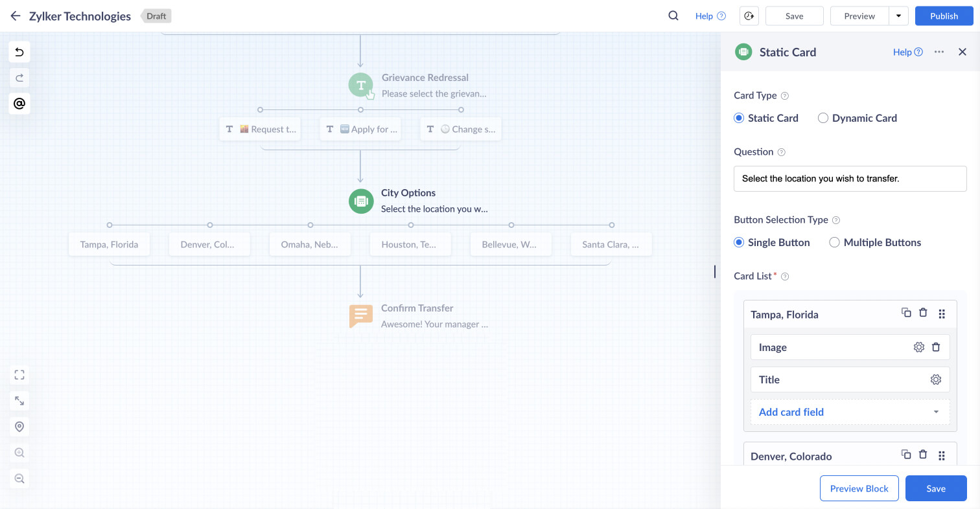Screen dimensions: 980x509
Task: Open the Help link in the Static Card panel
Action: click(x=908, y=52)
